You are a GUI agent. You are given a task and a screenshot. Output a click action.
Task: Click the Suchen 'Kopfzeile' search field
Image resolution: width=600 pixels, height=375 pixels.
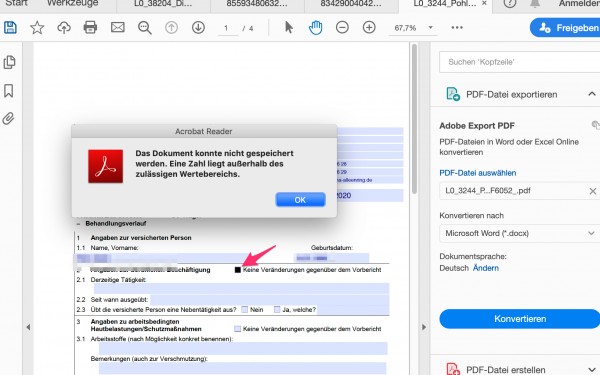coord(520,62)
